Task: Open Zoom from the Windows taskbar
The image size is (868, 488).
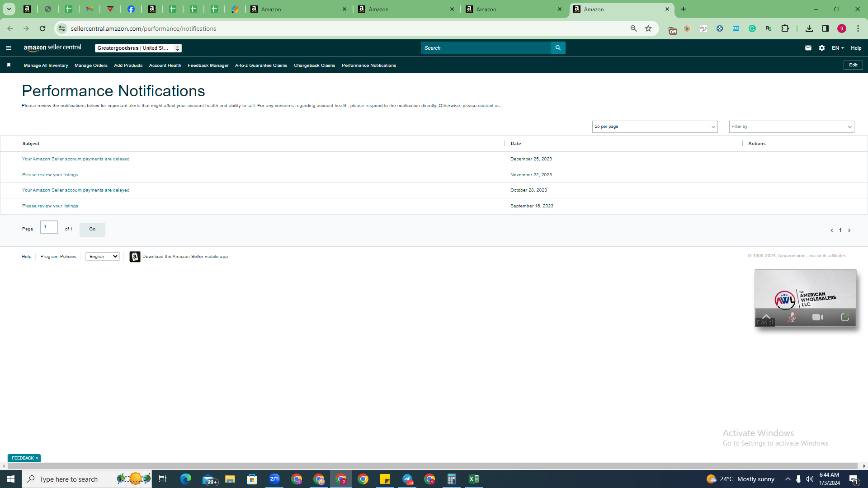Action: (x=274, y=479)
